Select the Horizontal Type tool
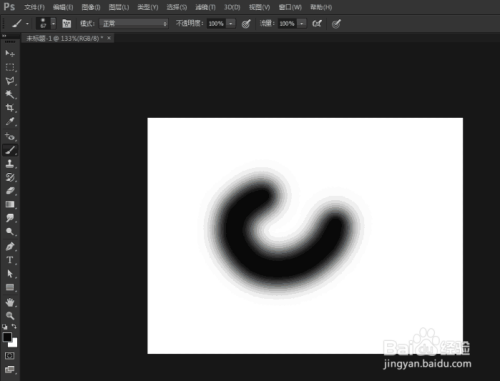500x381 pixels. pos(10,260)
